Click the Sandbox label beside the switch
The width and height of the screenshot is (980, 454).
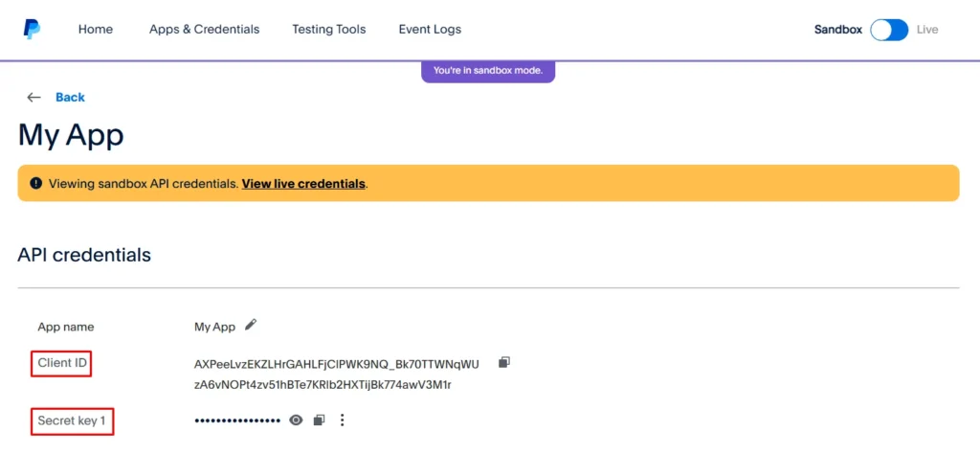click(837, 30)
